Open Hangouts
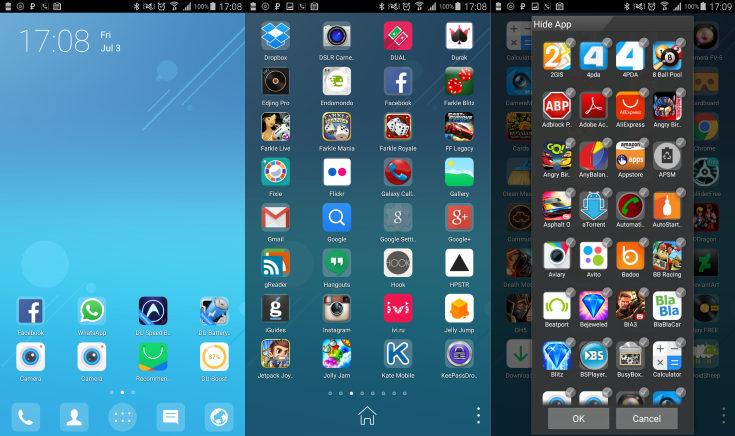Viewport: 735px width, 436px height. tap(337, 263)
